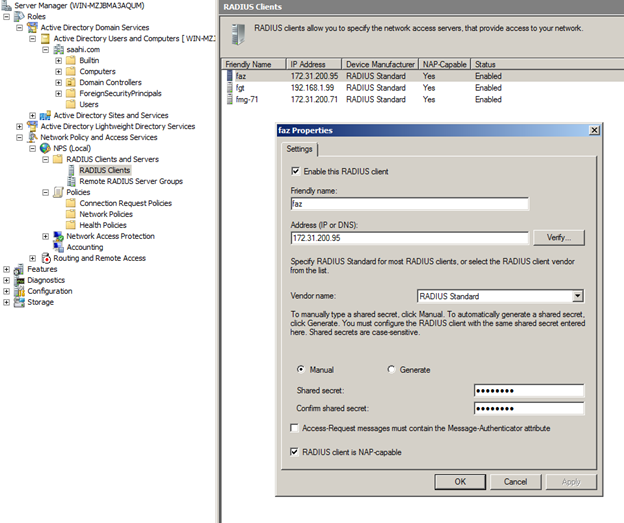Click the Remote RADIUS Server Groups icon
Viewport: 624px width, 523px height.
(x=71, y=181)
